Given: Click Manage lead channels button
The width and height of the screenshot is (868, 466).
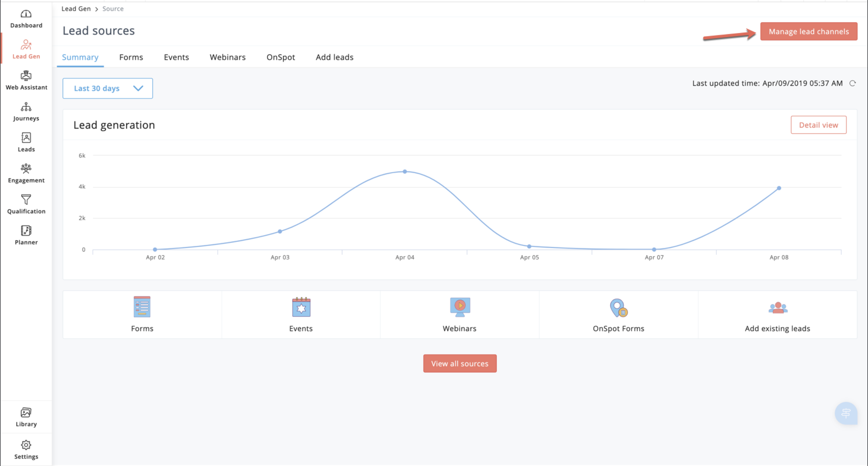Looking at the screenshot, I should pos(808,32).
